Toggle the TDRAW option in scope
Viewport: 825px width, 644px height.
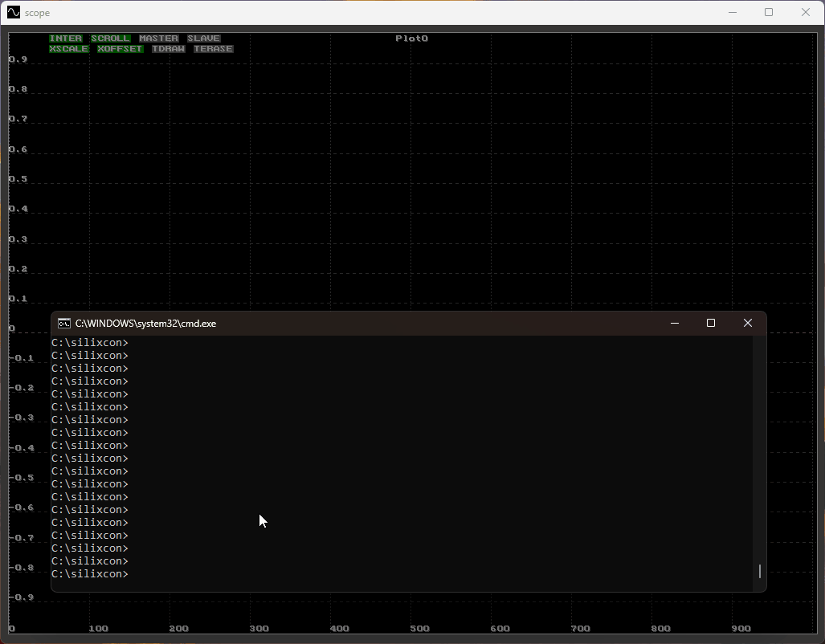(x=169, y=49)
